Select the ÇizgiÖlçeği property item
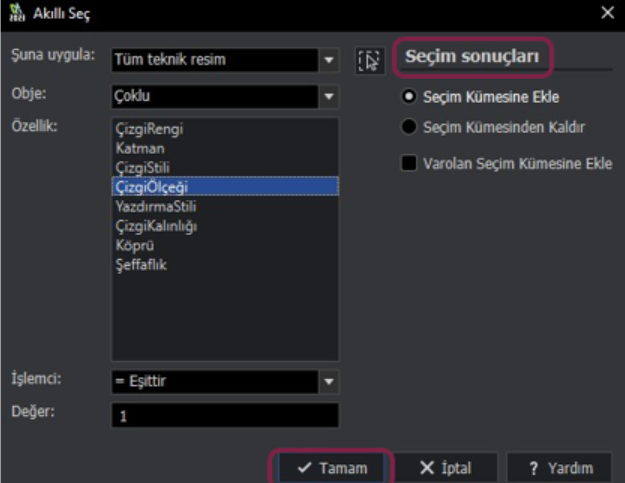This screenshot has width=625, height=483. tap(152, 187)
